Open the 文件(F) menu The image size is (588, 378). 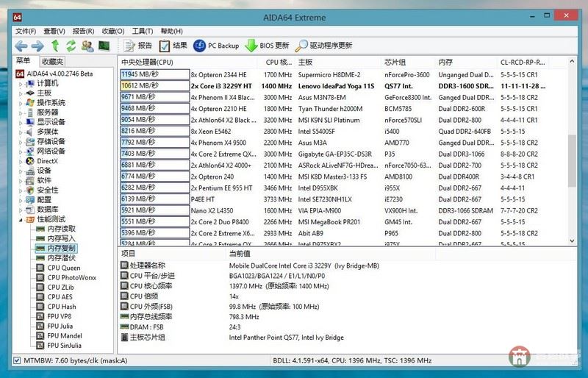[26, 31]
